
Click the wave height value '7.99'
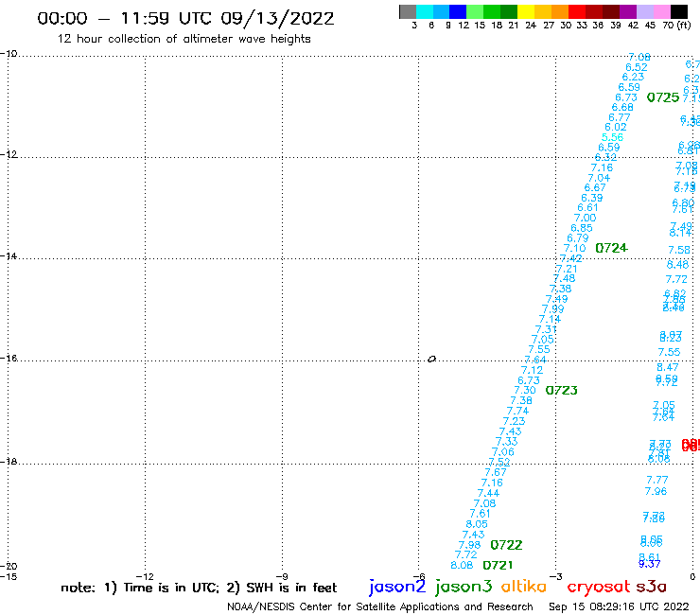point(553,309)
